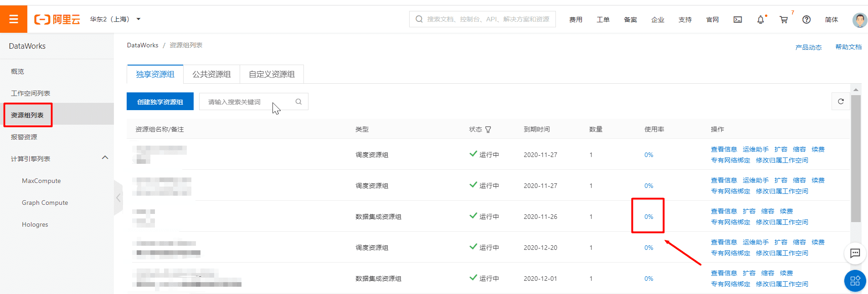Click the vertical scrollbar of the list
This screenshot has height=294, width=868.
pyautogui.click(x=856, y=158)
